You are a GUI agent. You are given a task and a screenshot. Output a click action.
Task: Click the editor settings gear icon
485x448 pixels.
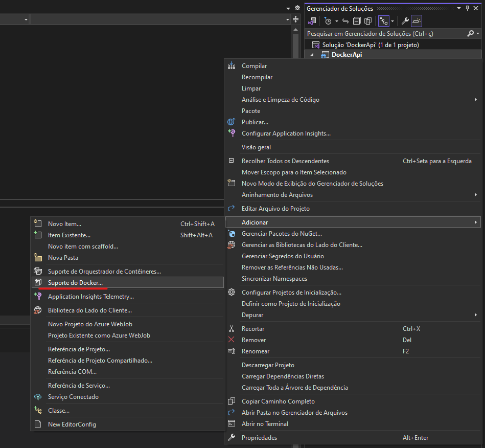click(x=297, y=8)
